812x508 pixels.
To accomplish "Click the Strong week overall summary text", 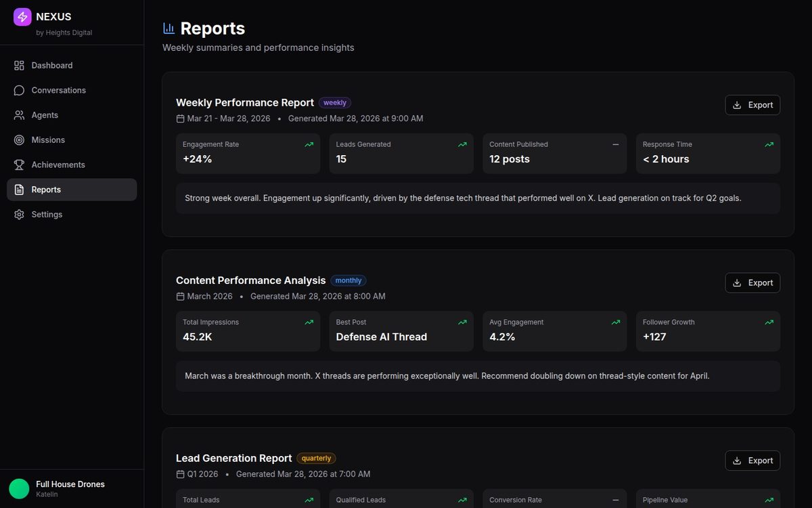I will [x=463, y=198].
